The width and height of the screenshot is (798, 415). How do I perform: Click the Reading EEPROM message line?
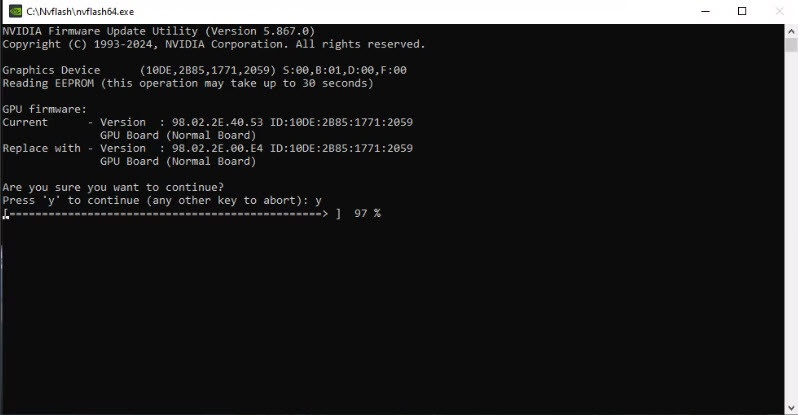pyautogui.click(x=188, y=83)
